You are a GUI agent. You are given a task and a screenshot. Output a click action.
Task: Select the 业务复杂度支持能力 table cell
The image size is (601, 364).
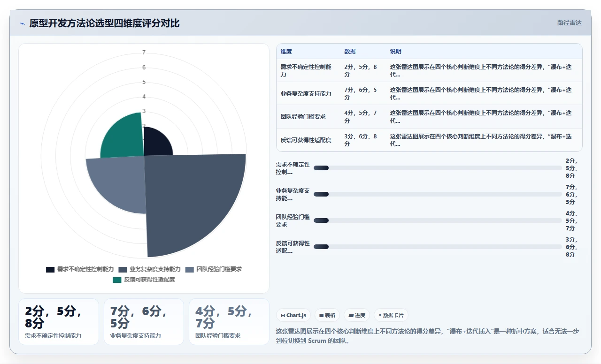click(308, 94)
